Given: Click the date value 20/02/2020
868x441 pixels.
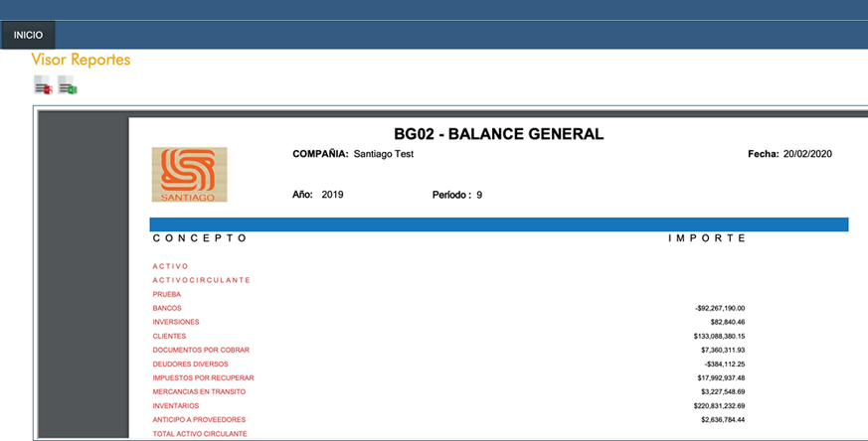Looking at the screenshot, I should click(807, 154).
